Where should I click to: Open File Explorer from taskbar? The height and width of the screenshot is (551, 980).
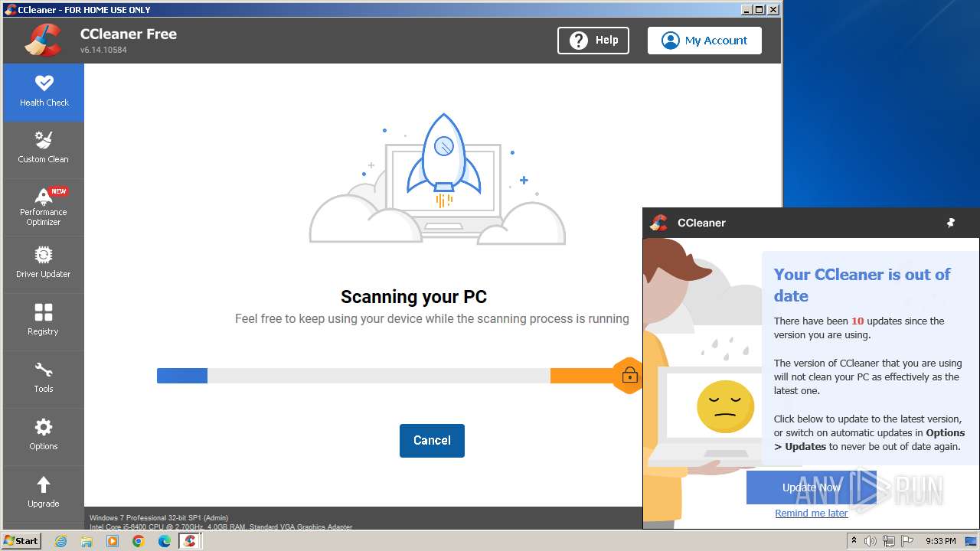pos(87,541)
